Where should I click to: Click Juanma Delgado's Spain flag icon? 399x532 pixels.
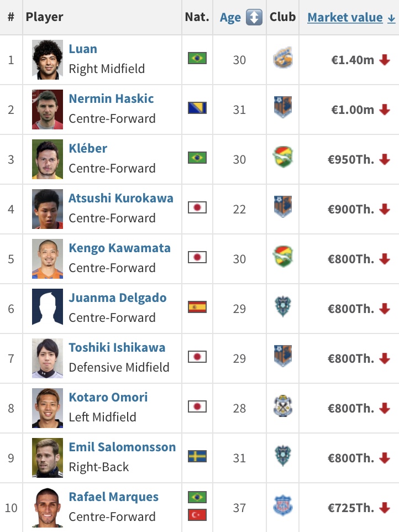pyautogui.click(x=197, y=307)
